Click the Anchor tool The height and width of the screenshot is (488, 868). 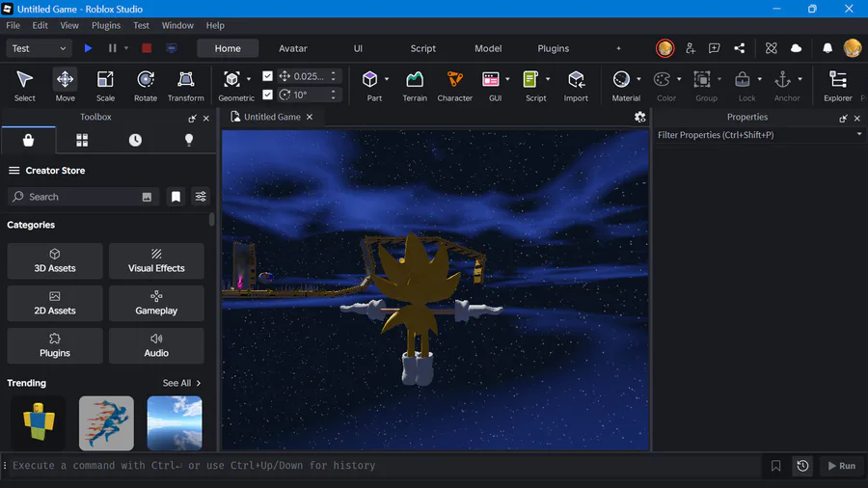[x=783, y=80]
